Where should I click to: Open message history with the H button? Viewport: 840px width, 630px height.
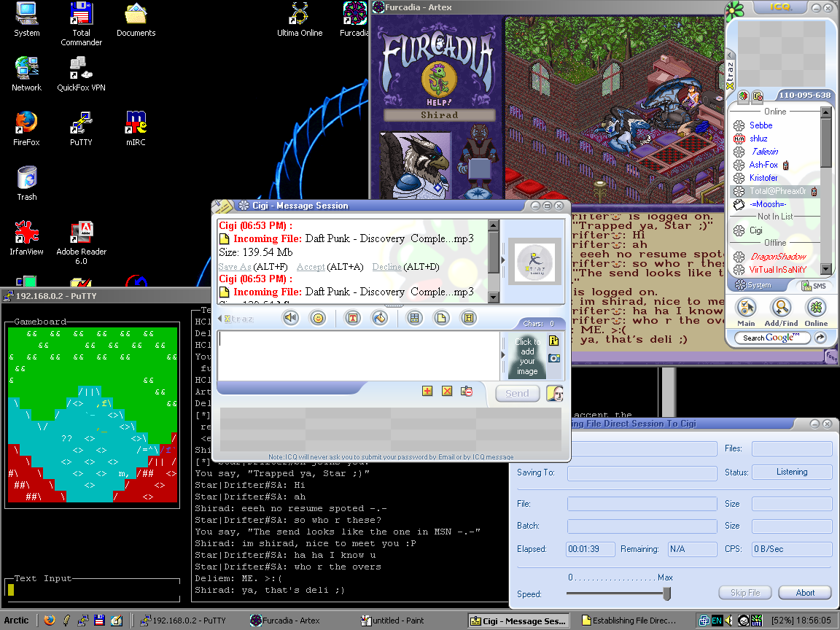click(469, 318)
